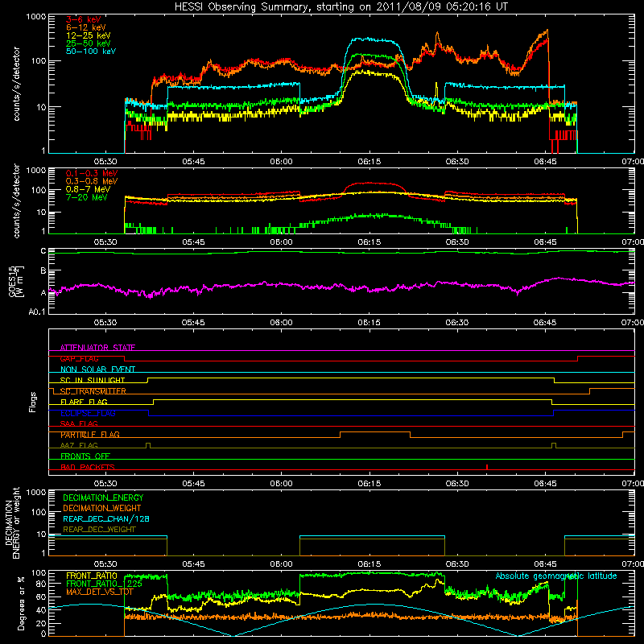Viewport: 644px width, 644px height.
Task: Click the 0.8-7 MeV legend entry
Action: (88, 189)
